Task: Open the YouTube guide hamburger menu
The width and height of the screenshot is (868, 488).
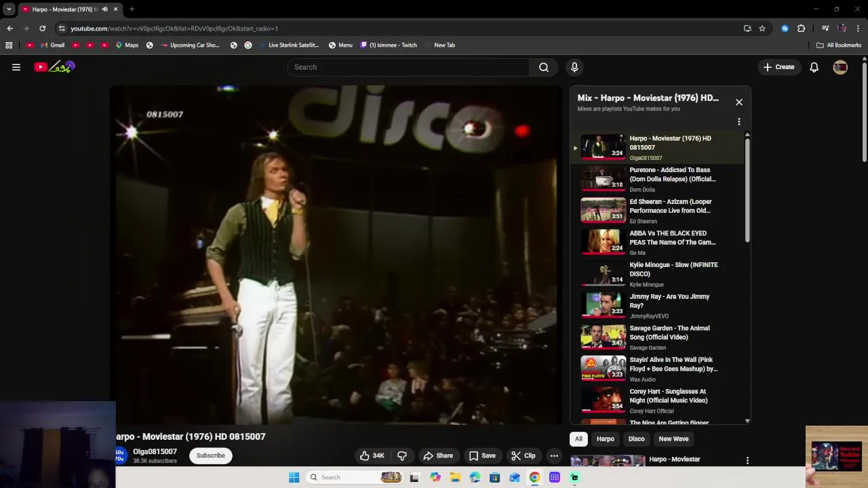Action: click(x=16, y=67)
